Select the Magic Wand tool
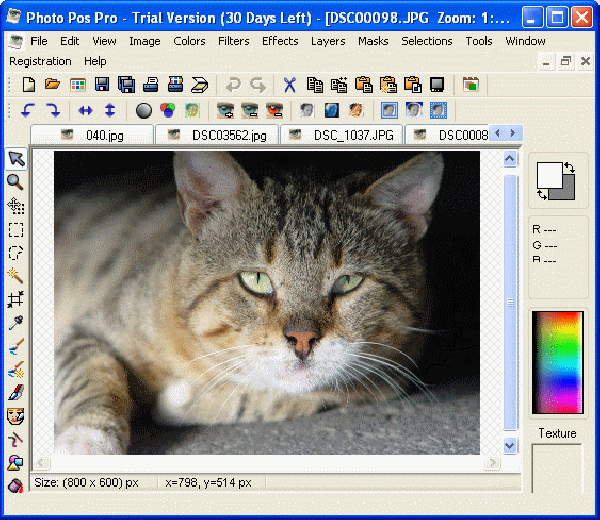This screenshot has width=600, height=520. [15, 275]
